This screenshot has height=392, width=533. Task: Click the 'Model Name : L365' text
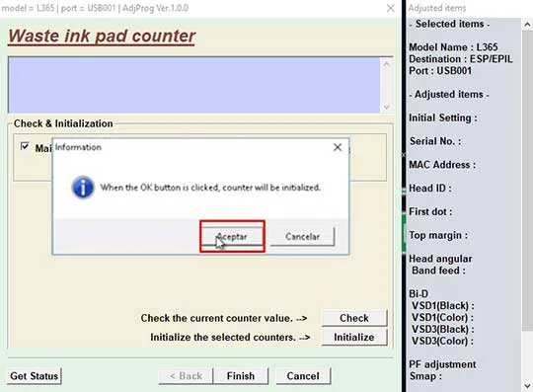pyautogui.click(x=453, y=47)
